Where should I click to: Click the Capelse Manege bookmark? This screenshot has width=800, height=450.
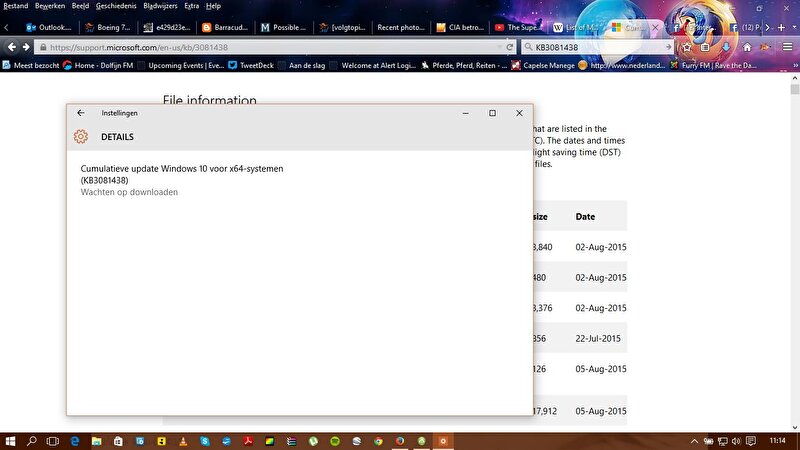click(x=549, y=66)
